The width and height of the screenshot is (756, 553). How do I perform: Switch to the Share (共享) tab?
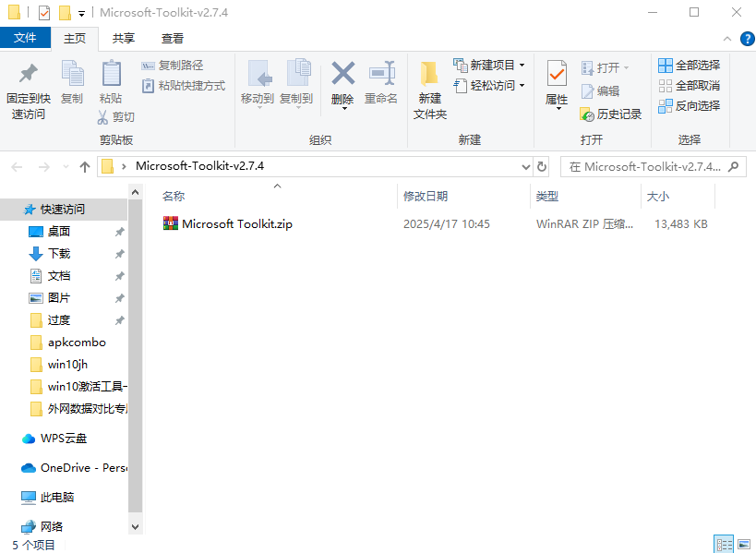point(124,39)
